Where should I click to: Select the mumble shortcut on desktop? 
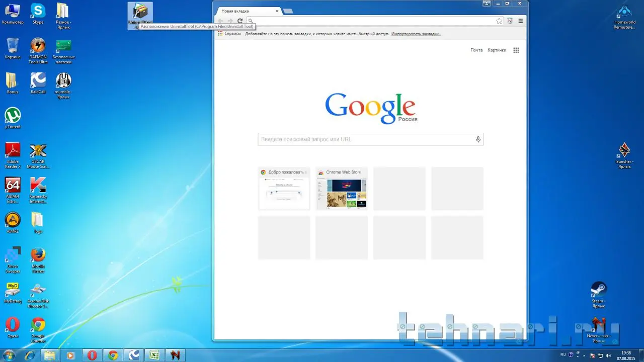coord(63,86)
